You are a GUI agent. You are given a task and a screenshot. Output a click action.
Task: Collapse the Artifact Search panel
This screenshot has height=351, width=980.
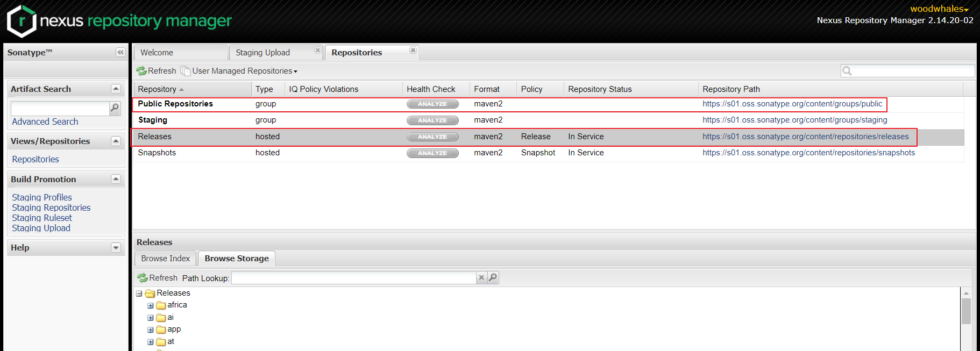116,89
